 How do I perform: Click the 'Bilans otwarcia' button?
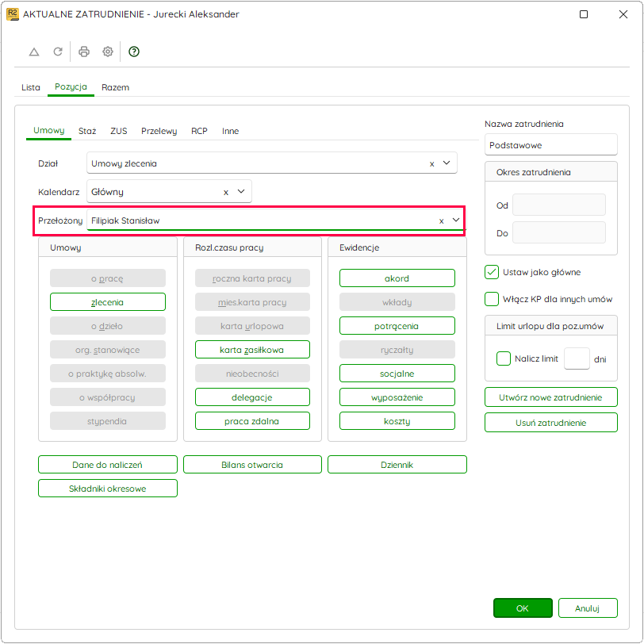[x=252, y=465]
